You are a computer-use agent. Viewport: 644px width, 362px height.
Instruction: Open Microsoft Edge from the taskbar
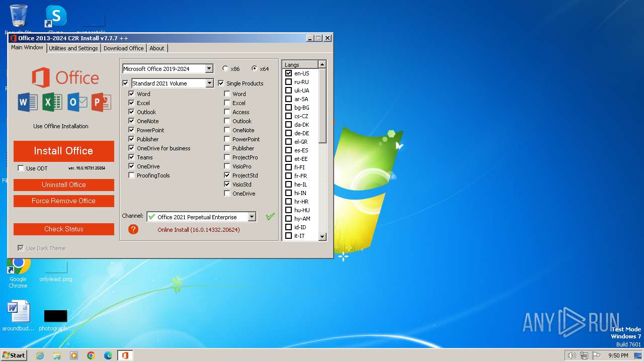108,355
